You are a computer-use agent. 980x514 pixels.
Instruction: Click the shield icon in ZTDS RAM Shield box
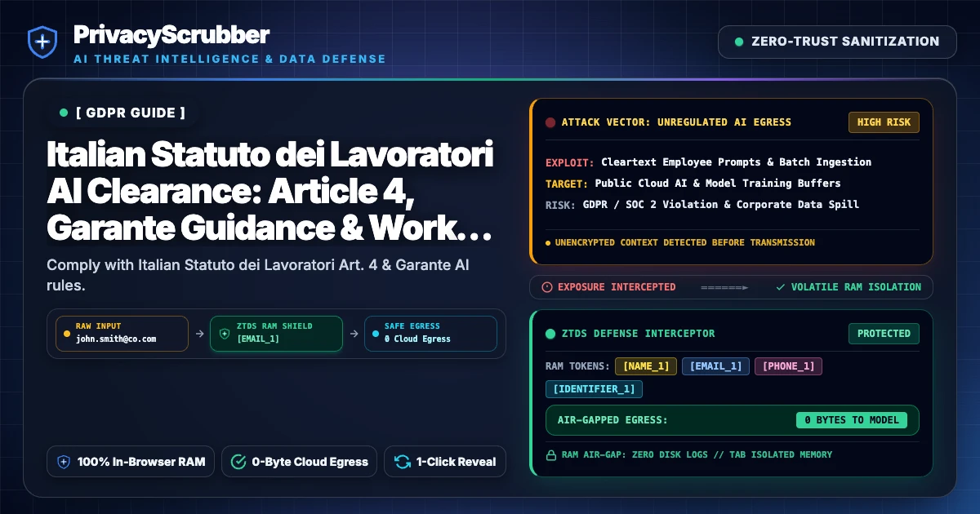225,334
